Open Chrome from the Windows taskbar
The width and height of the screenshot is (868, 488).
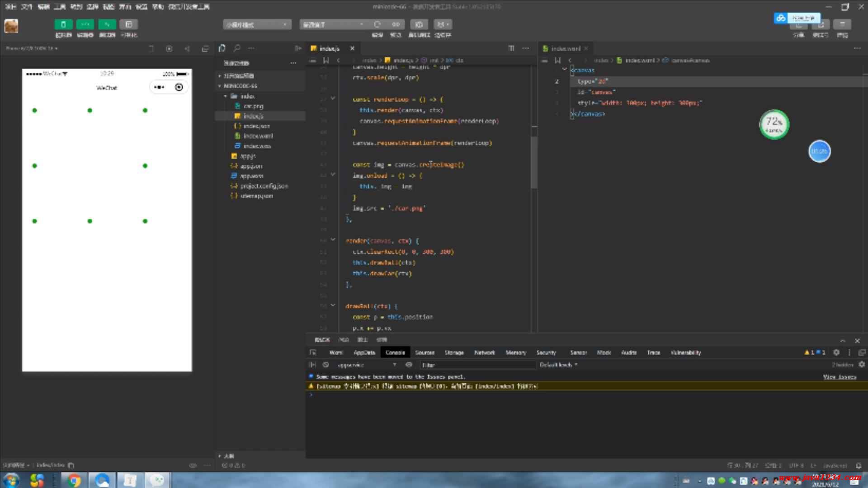(74, 480)
